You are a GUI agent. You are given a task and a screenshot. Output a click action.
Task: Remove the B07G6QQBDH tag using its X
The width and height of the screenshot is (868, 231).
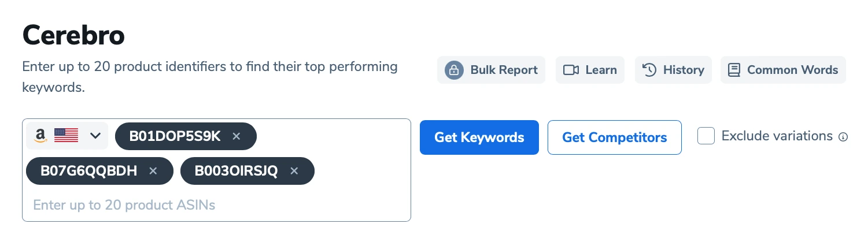tap(153, 171)
